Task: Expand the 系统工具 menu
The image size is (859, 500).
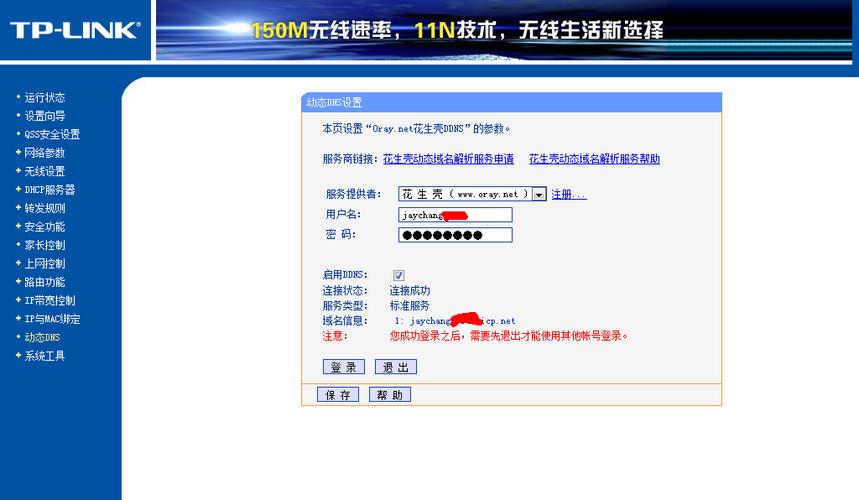Action: (44, 356)
